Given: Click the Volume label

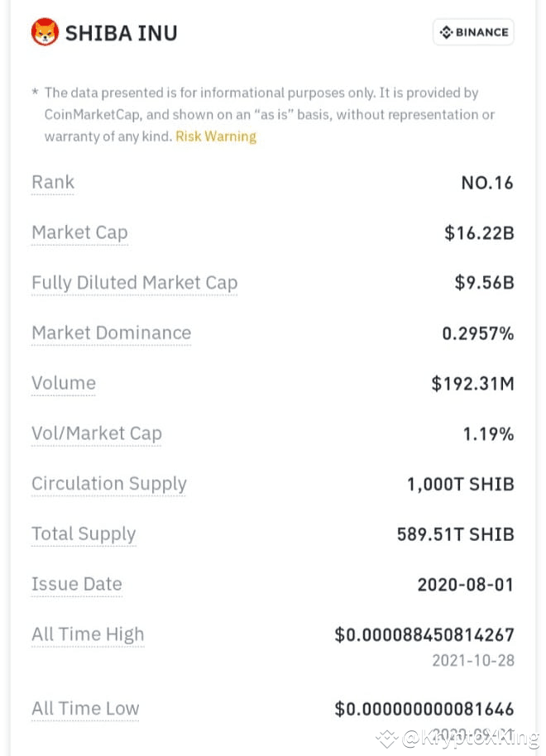Looking at the screenshot, I should coord(64,383).
